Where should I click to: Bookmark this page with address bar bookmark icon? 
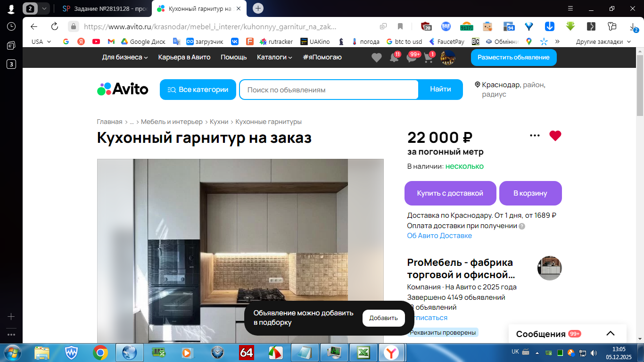pyautogui.click(x=400, y=26)
